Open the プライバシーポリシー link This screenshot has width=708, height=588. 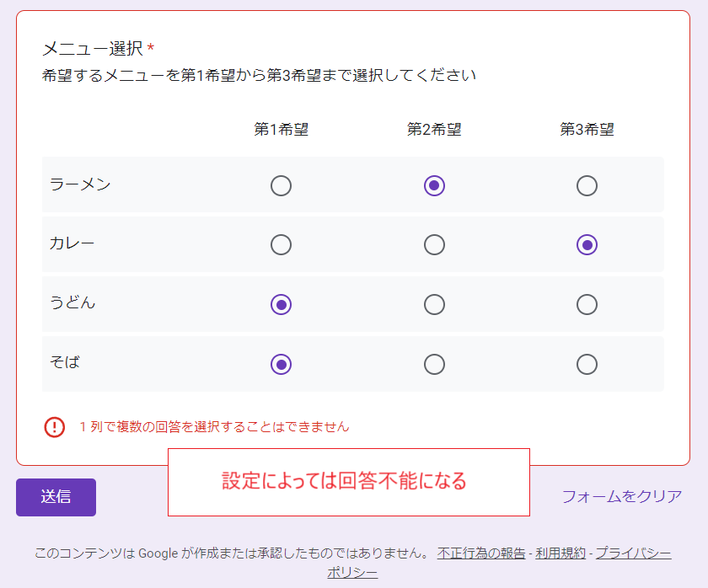tap(633, 553)
